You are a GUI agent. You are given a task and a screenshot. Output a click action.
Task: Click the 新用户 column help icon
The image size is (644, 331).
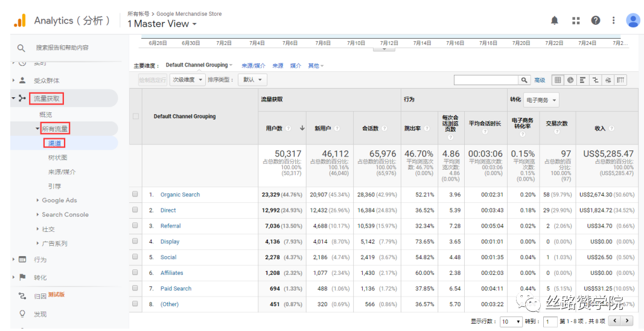[337, 128]
